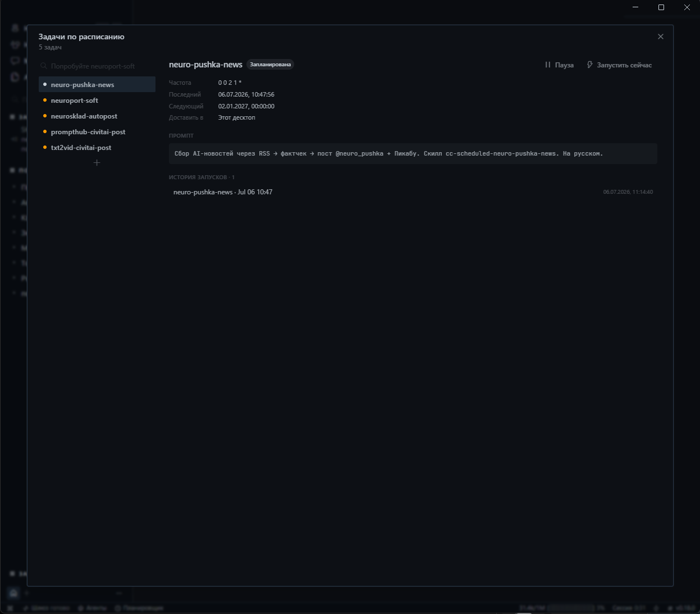The image size is (700, 614).
Task: Choose the txt2vid-civitai-post task
Action: pos(97,147)
